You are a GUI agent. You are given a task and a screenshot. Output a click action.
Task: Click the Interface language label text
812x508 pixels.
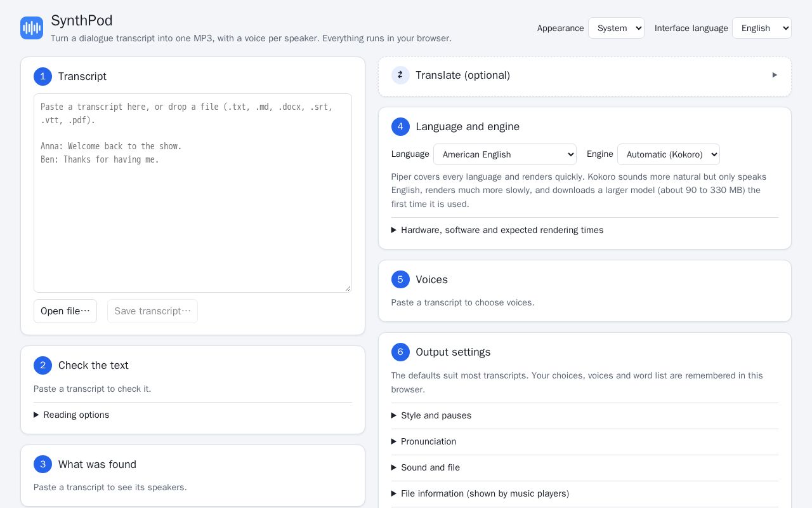click(691, 28)
